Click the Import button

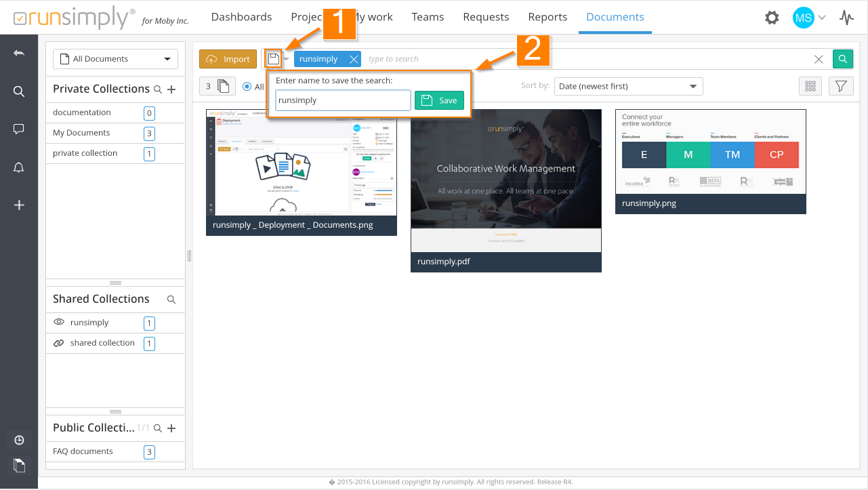pyautogui.click(x=228, y=59)
